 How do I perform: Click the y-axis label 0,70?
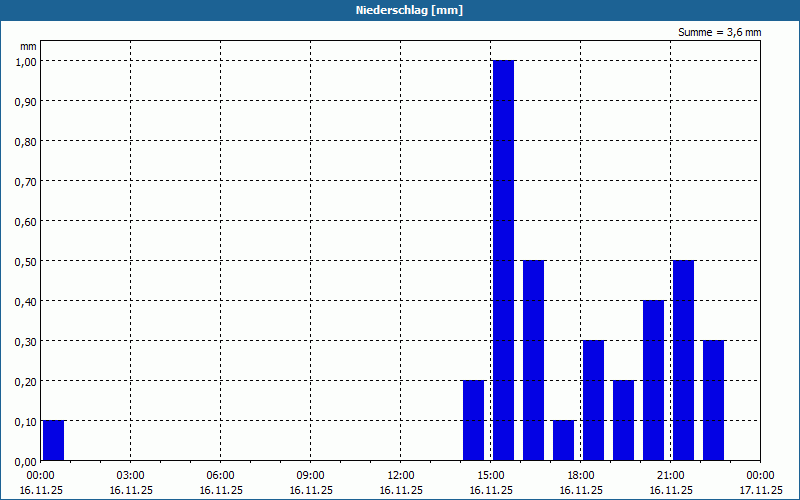tap(26, 182)
